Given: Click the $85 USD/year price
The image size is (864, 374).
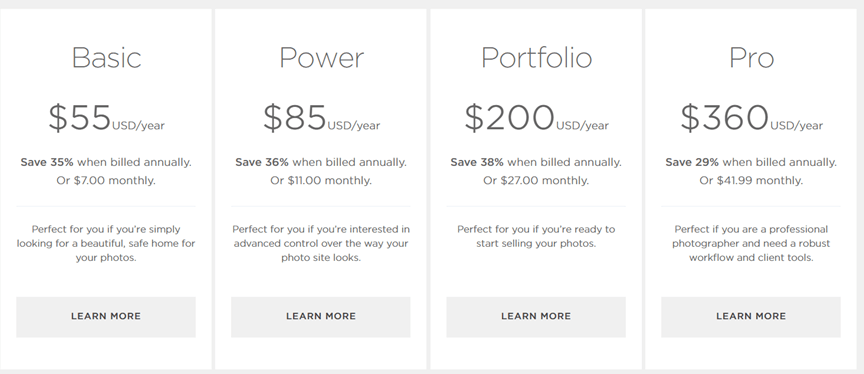Looking at the screenshot, I should [x=321, y=118].
